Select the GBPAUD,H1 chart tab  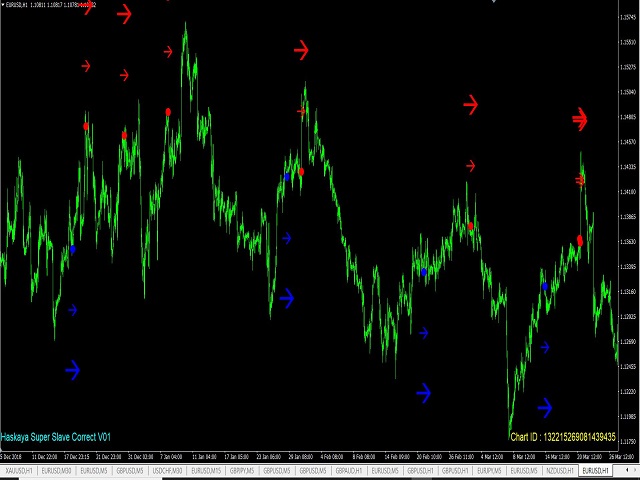[349, 471]
